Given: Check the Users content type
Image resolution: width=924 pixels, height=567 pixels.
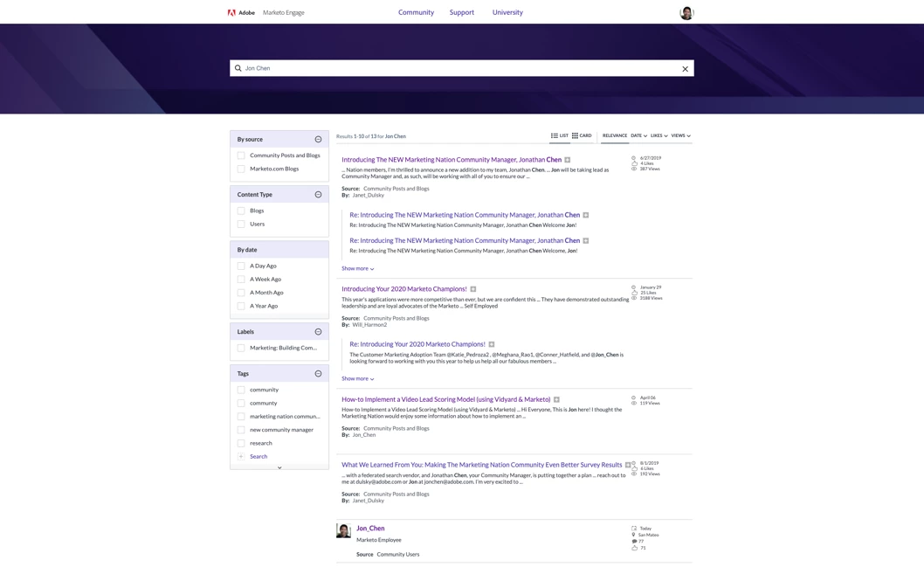Looking at the screenshot, I should pyautogui.click(x=241, y=224).
